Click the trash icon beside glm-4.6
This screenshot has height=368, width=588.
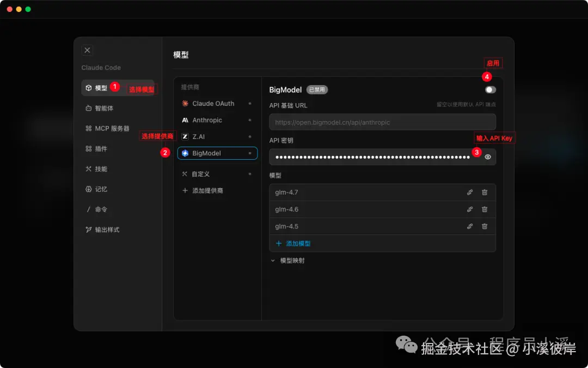click(x=484, y=209)
